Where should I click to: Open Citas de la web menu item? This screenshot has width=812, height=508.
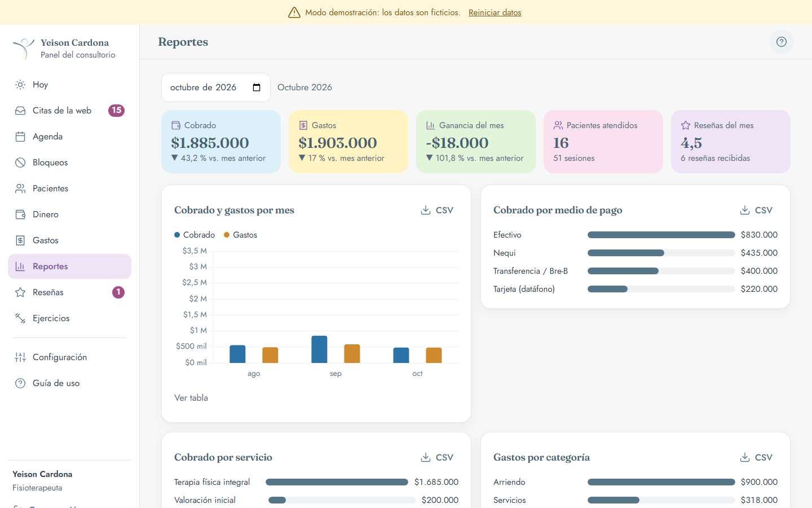click(69, 111)
